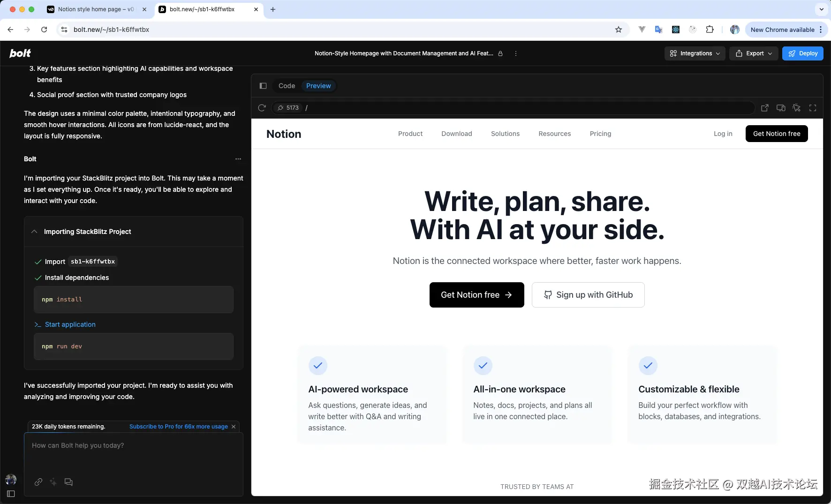831x504 pixels.
Task: Reload the preview with refresh icon
Action: (262, 108)
